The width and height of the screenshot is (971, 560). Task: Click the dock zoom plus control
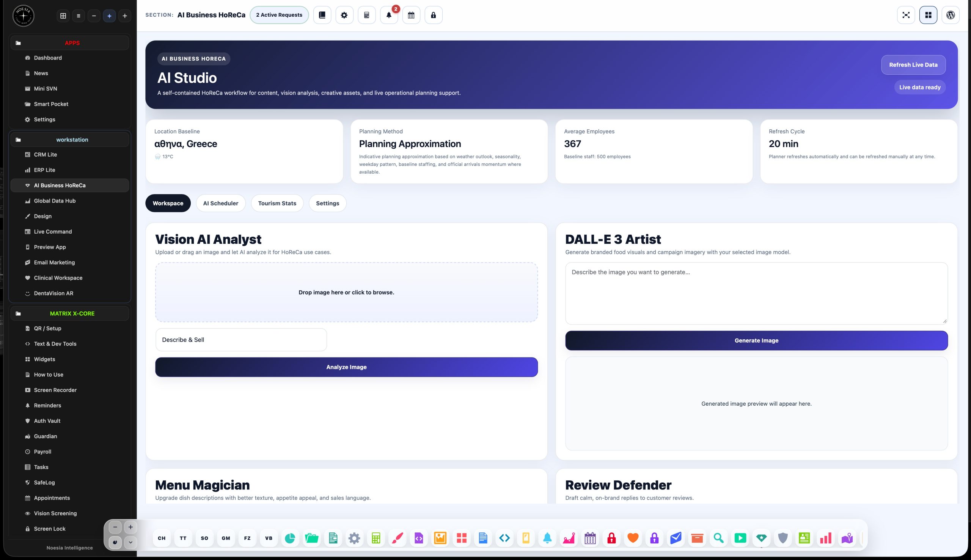(130, 527)
